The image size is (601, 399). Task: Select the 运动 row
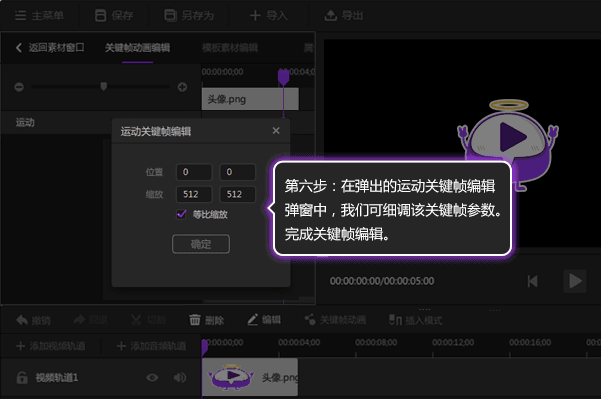click(56, 123)
